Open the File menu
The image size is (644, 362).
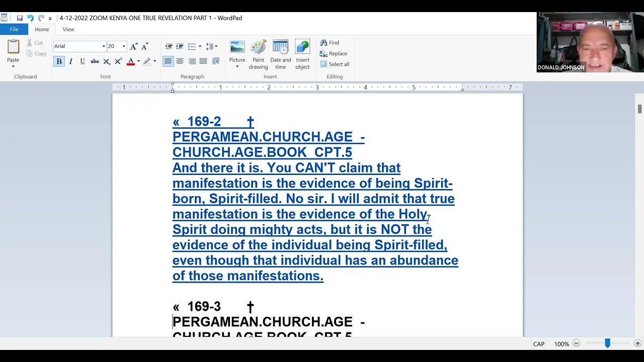[14, 29]
